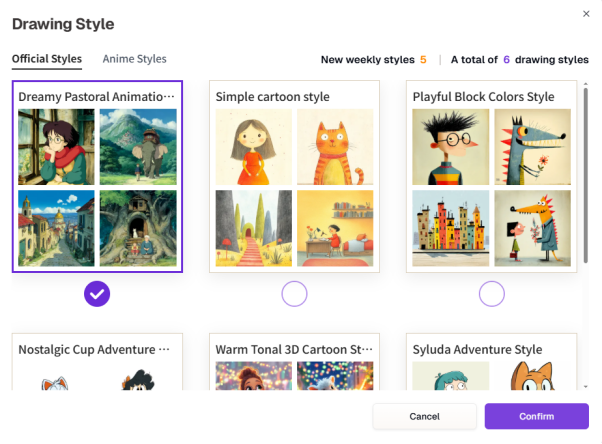Select the Official Styles tab
Viewport: 602px width, 444px height.
click(47, 59)
